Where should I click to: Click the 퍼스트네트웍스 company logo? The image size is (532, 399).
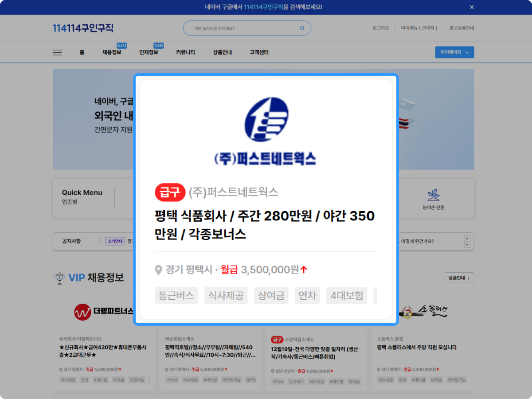coord(266,131)
